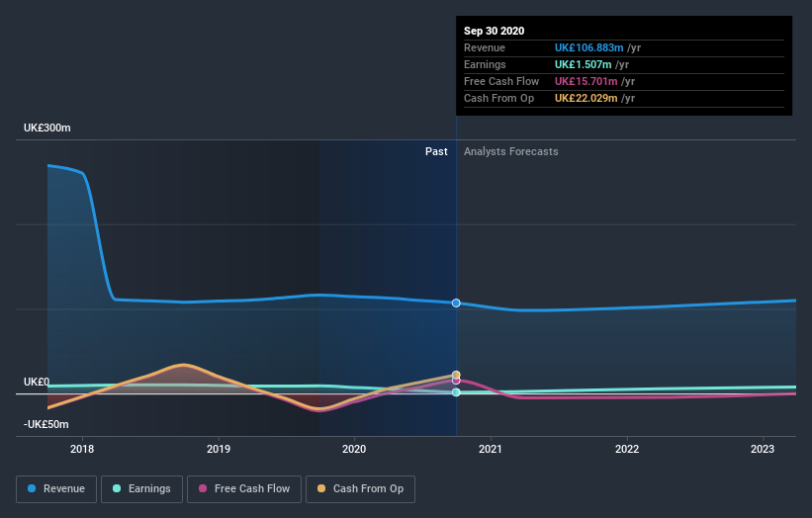Toggle the Free Cash Flow legend button
The image size is (812, 518).
point(244,489)
